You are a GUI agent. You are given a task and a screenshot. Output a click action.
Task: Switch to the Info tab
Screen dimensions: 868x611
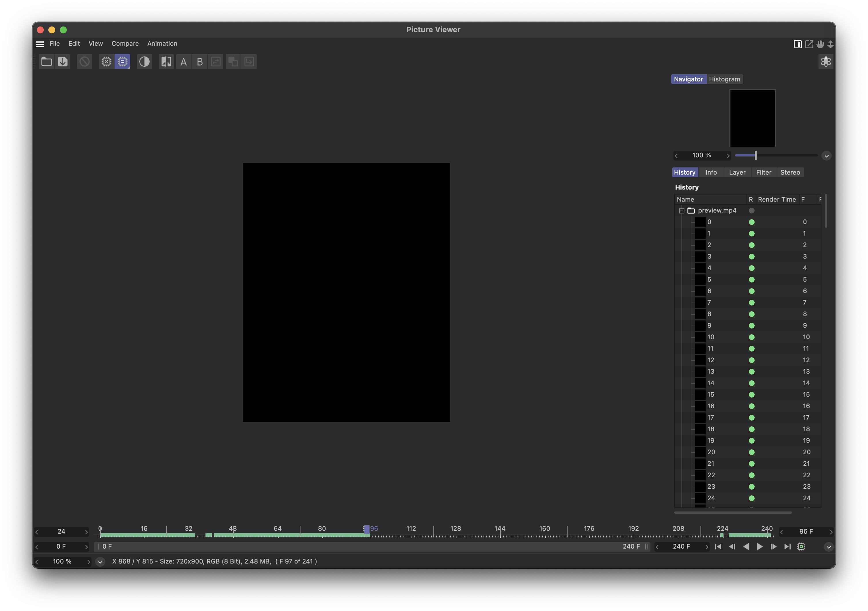point(711,172)
